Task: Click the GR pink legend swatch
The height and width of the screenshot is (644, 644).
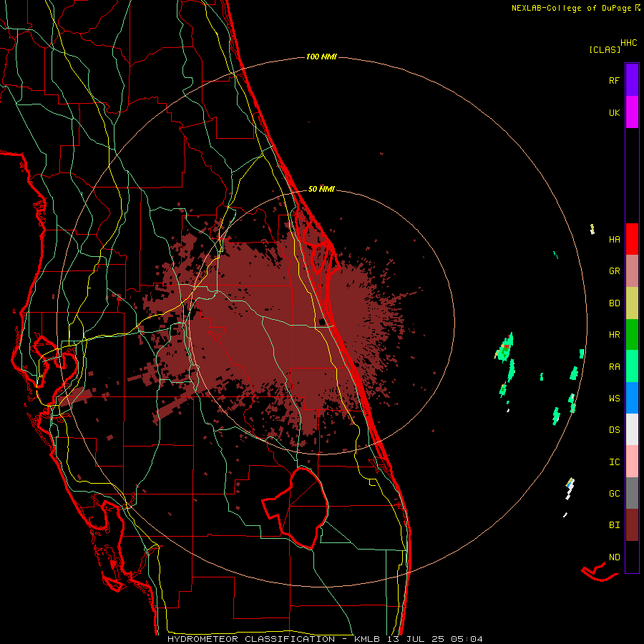Action: pyautogui.click(x=632, y=271)
